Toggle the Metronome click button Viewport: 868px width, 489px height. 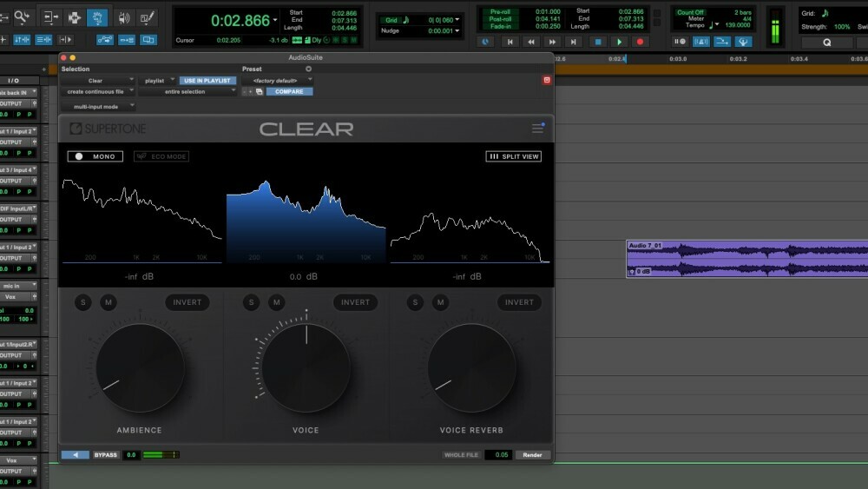click(x=701, y=42)
